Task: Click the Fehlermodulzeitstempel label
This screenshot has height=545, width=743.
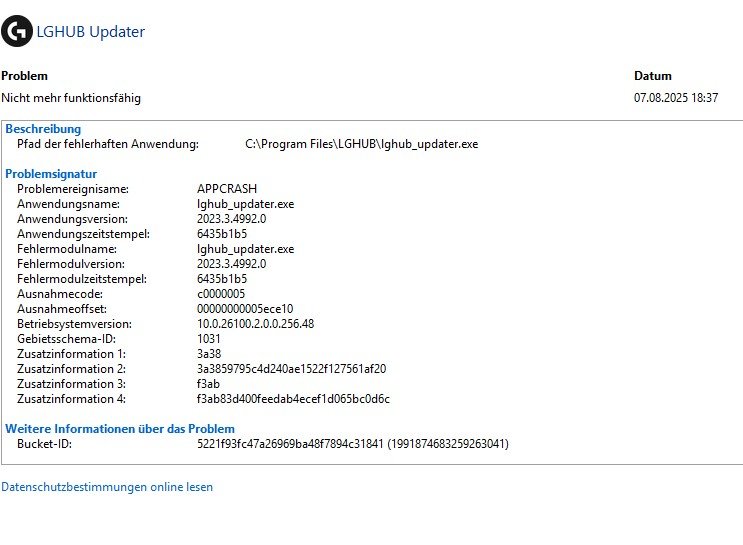Action: 82,279
